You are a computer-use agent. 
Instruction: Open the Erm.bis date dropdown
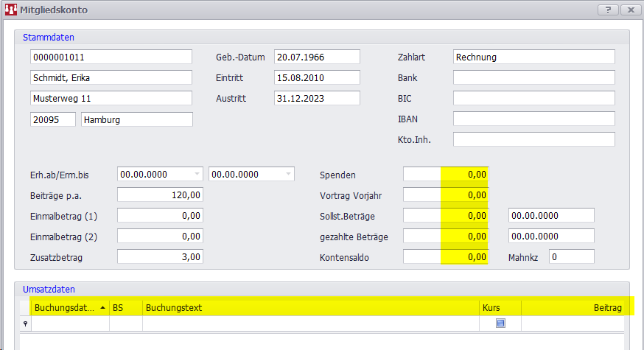pyautogui.click(x=288, y=175)
